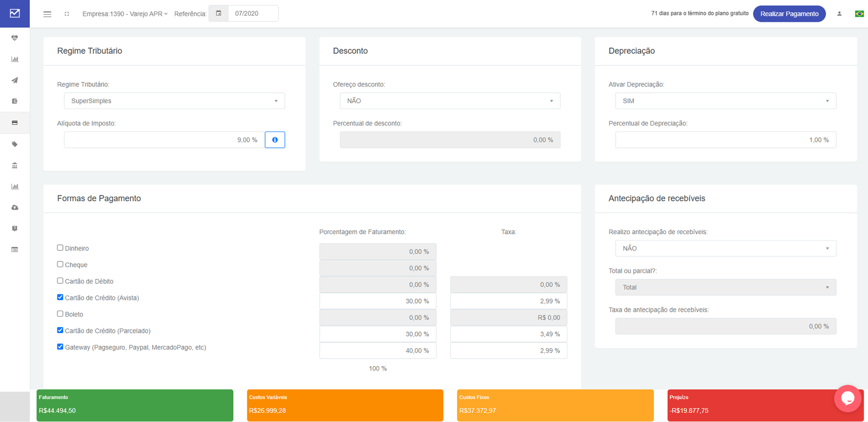Open the Empresa 1390 - Varejo APR menu
The image size is (868, 422).
[125, 14]
